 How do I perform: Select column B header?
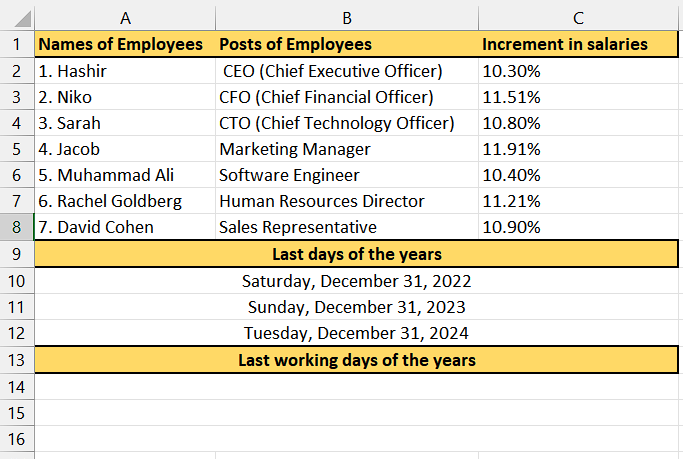click(x=347, y=18)
